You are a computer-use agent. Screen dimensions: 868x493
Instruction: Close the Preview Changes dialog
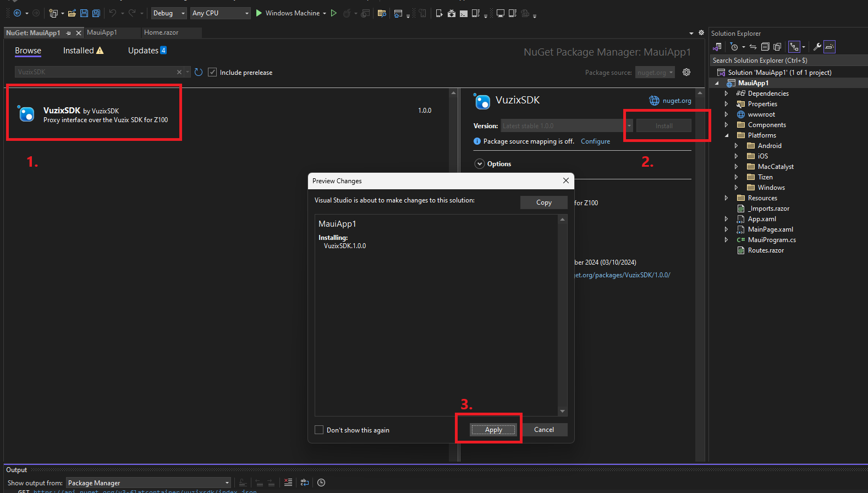click(x=566, y=180)
